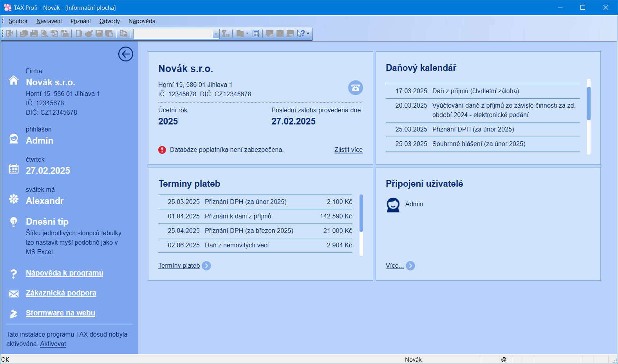Click the amount '142 590 Kč'
The width and height of the screenshot is (618, 364).
point(336,216)
